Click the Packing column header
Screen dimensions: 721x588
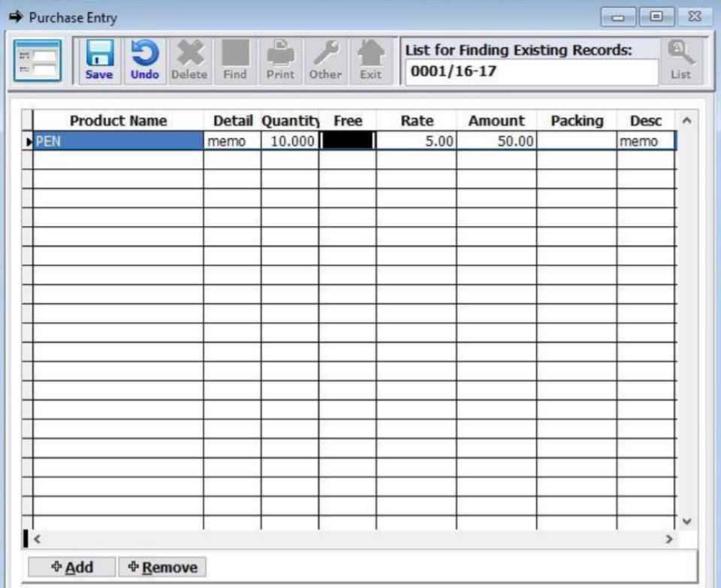[x=577, y=120]
